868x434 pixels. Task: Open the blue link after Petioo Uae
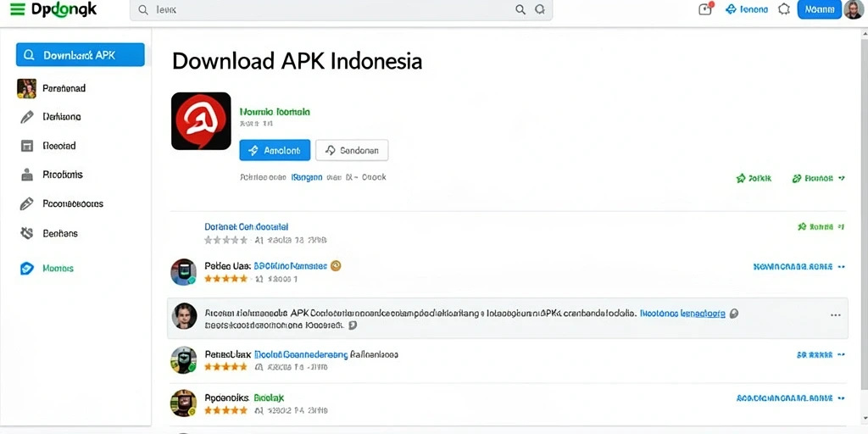click(x=290, y=265)
